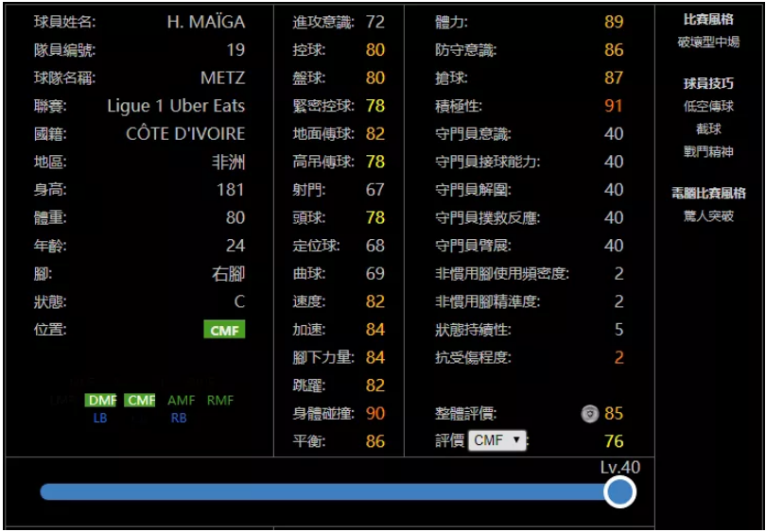Click the age value 24
This screenshot has height=532, width=766.
(235, 246)
